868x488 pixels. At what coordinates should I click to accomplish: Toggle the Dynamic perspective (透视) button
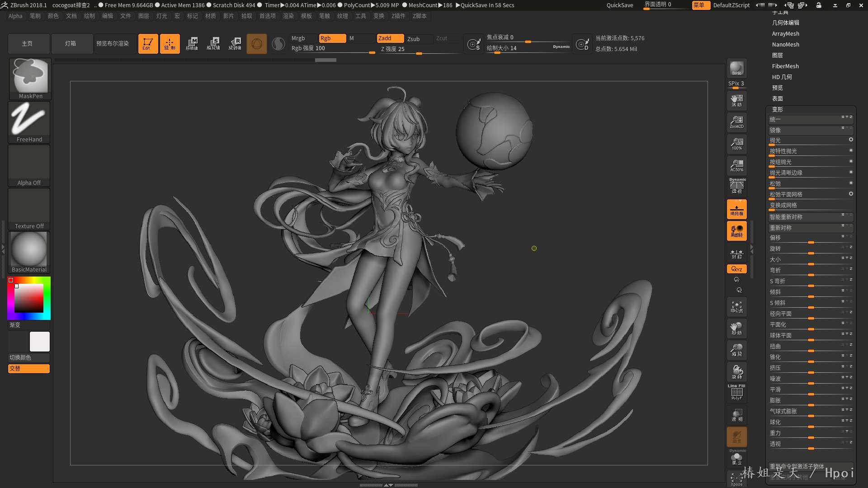click(736, 186)
